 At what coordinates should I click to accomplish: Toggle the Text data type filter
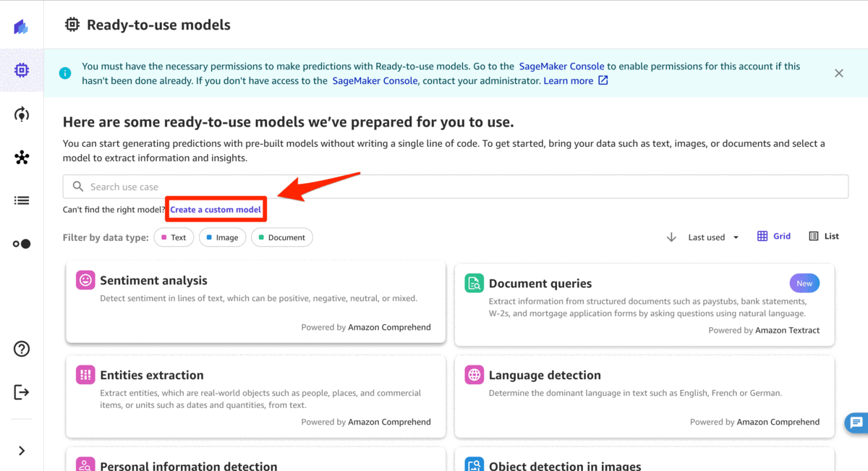pyautogui.click(x=174, y=237)
